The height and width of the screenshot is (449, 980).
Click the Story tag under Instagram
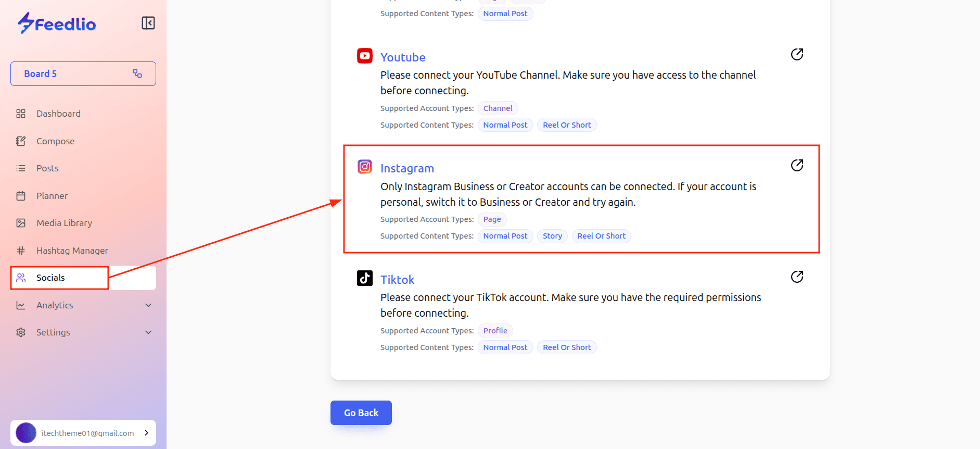click(552, 236)
